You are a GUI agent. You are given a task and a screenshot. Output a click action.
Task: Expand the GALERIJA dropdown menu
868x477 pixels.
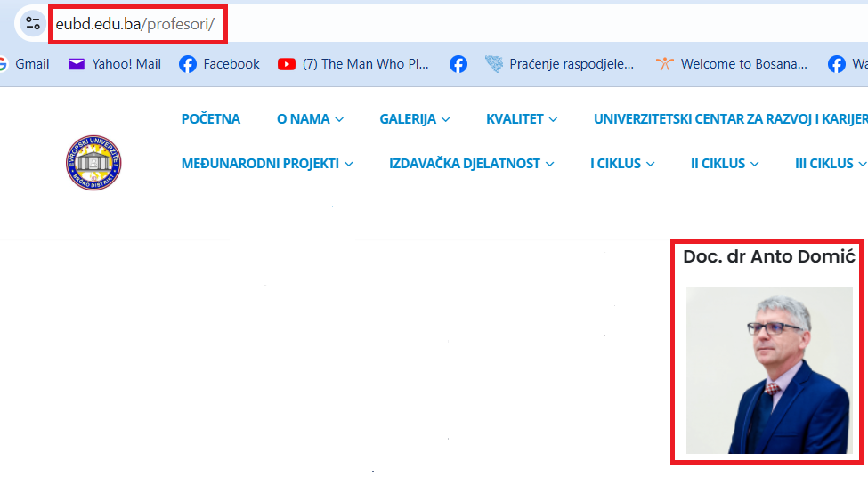[x=414, y=119]
